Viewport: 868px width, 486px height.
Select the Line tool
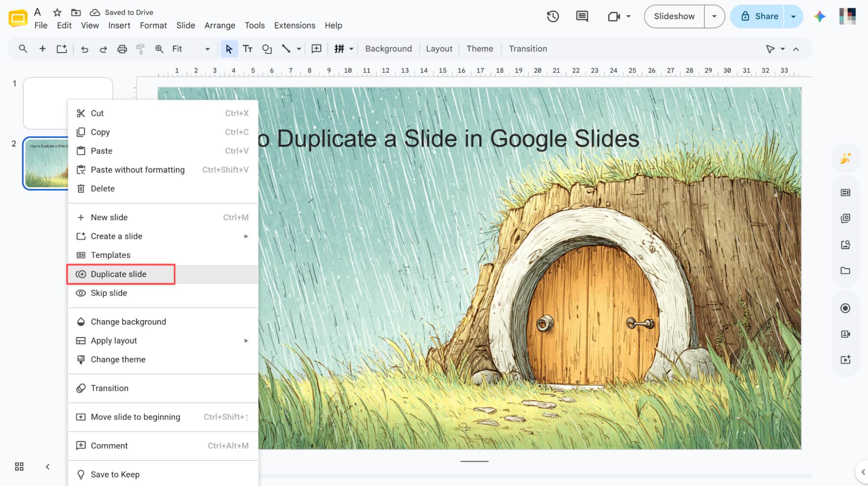pos(286,49)
